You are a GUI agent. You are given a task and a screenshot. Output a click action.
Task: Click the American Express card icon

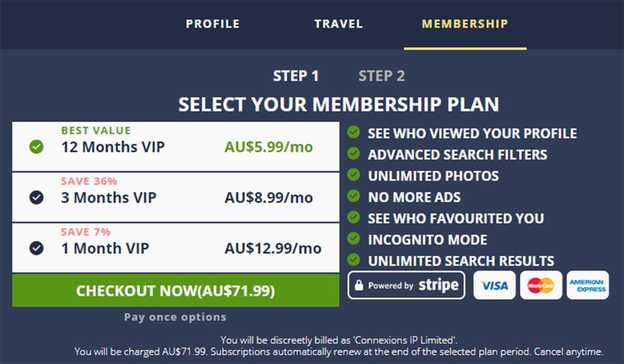pyautogui.click(x=588, y=285)
